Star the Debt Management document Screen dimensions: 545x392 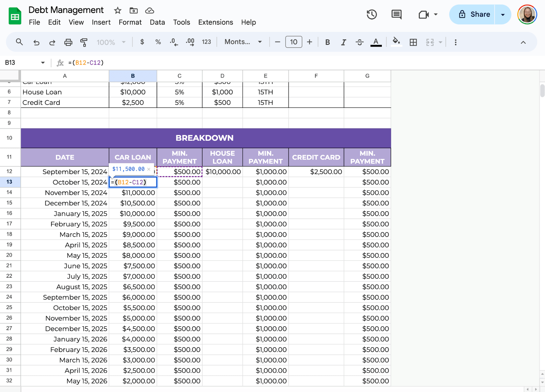tap(118, 11)
